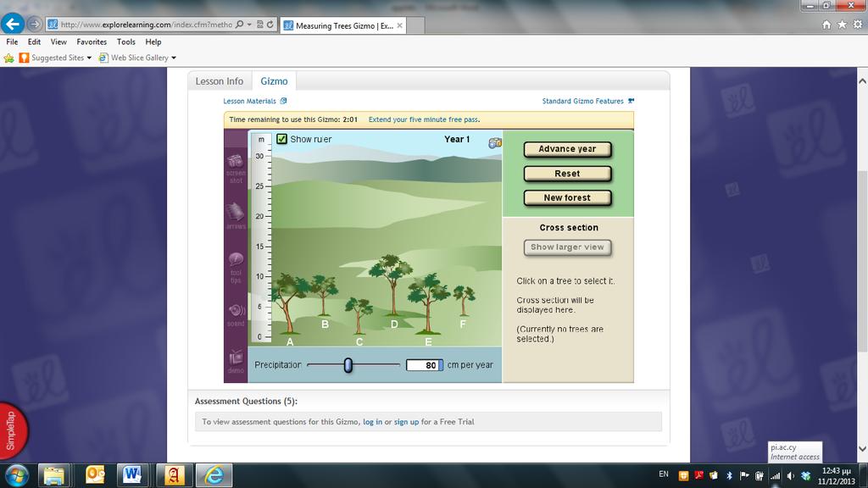
Task: Open the Standard Gizmo Features link
Action: [588, 102]
